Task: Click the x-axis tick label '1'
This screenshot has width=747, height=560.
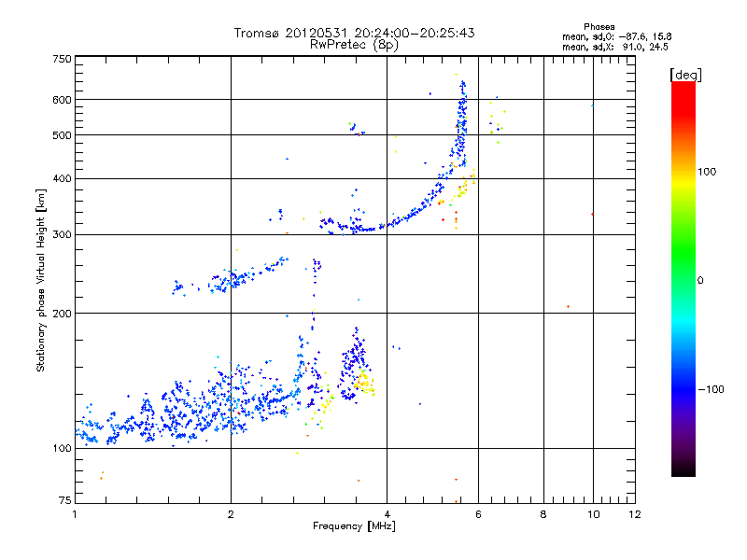Action: coord(75,514)
